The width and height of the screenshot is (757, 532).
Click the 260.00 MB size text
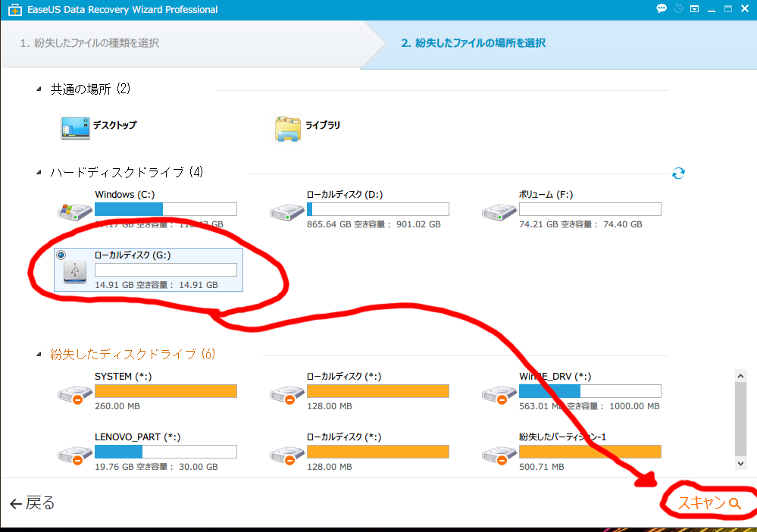pos(117,406)
